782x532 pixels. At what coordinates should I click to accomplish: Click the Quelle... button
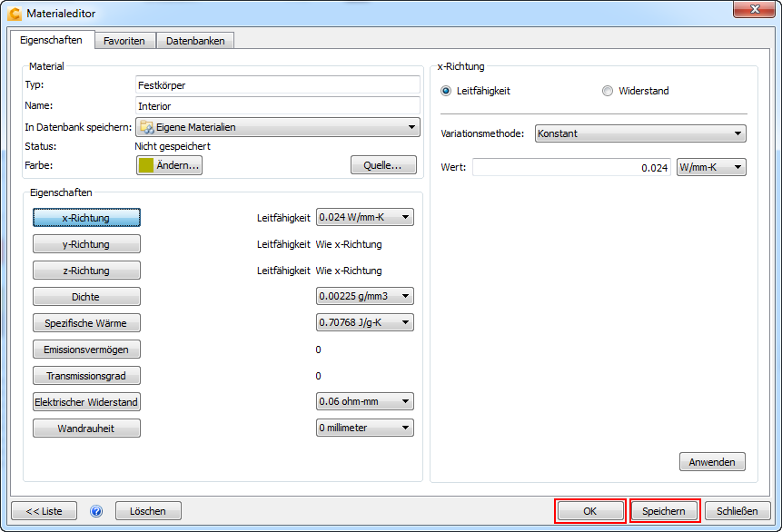[383, 165]
